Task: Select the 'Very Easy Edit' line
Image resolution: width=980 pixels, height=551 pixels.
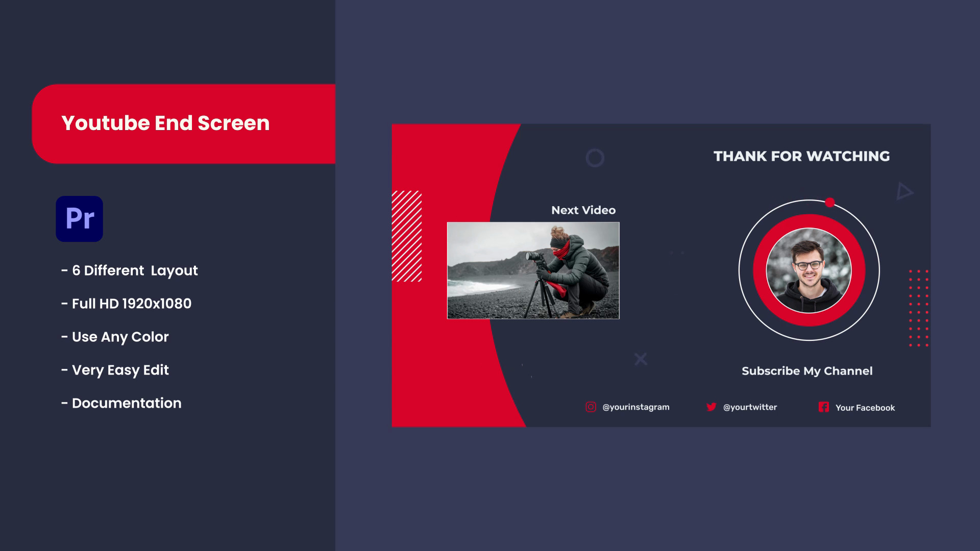Action: pos(115,370)
